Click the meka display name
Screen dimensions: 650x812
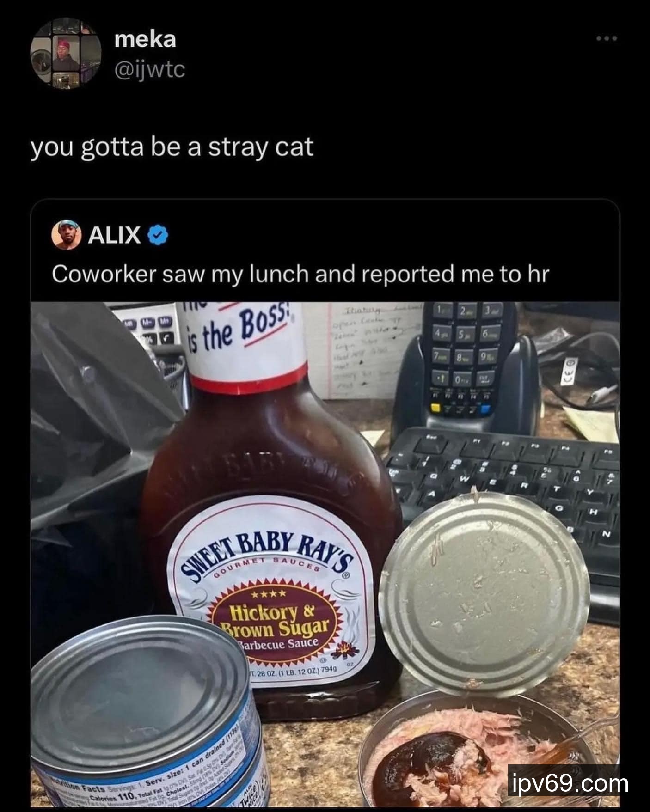(145, 40)
